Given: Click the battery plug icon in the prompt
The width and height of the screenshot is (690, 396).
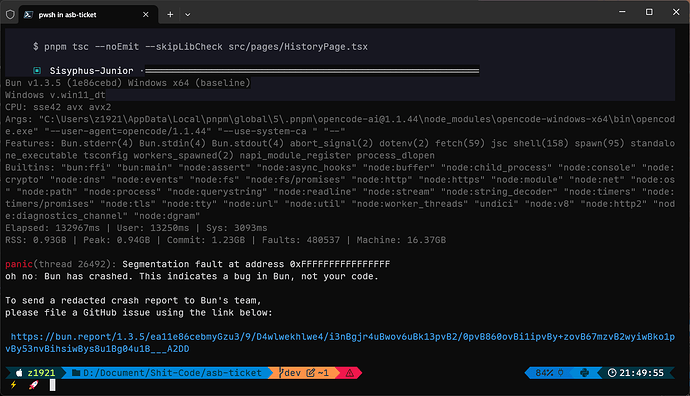Looking at the screenshot, I should (561, 373).
